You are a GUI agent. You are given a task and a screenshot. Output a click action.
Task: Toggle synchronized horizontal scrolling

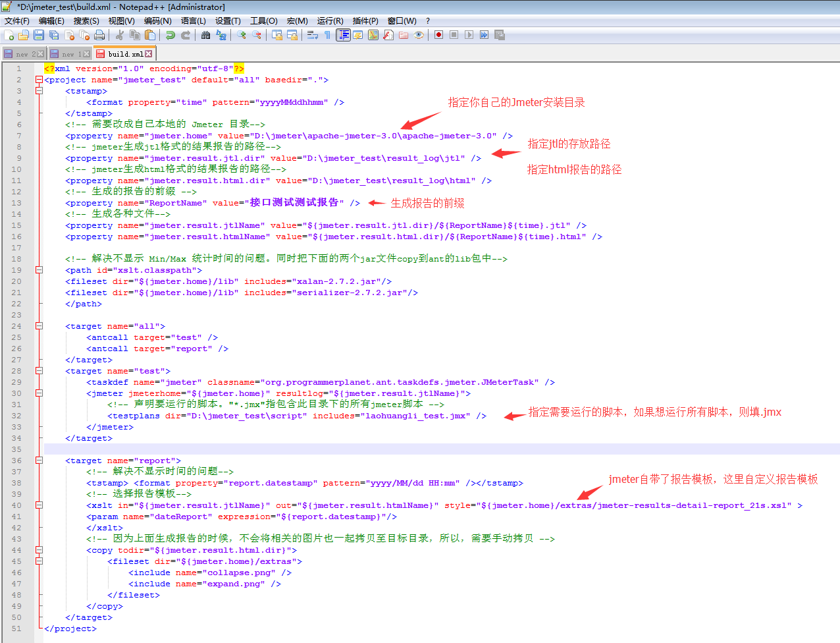point(292,35)
